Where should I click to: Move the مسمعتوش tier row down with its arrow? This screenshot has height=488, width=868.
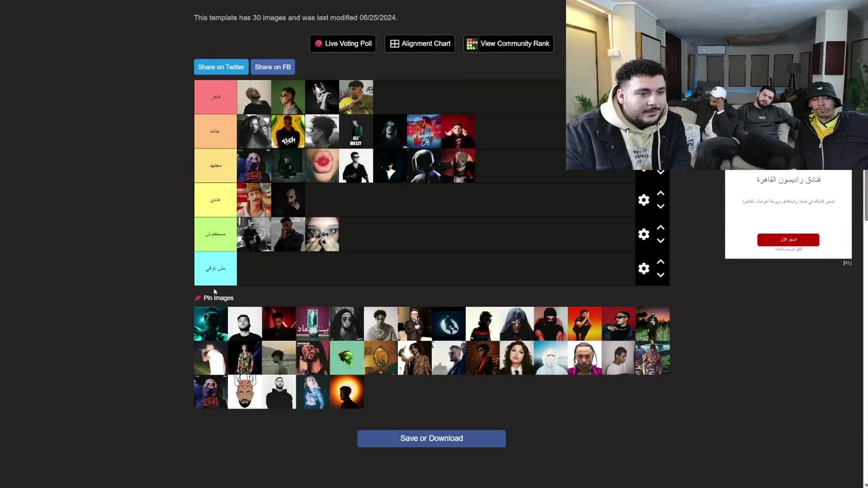(660, 240)
